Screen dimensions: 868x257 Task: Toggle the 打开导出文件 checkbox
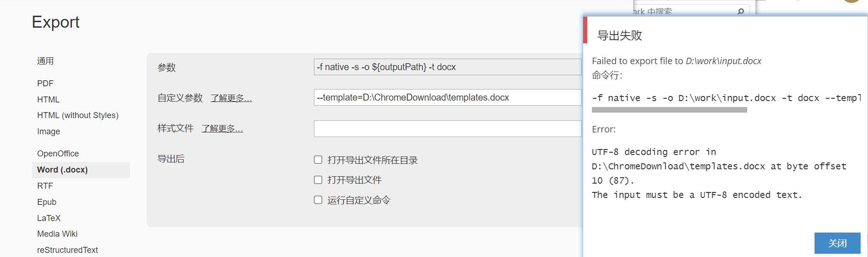coord(318,180)
